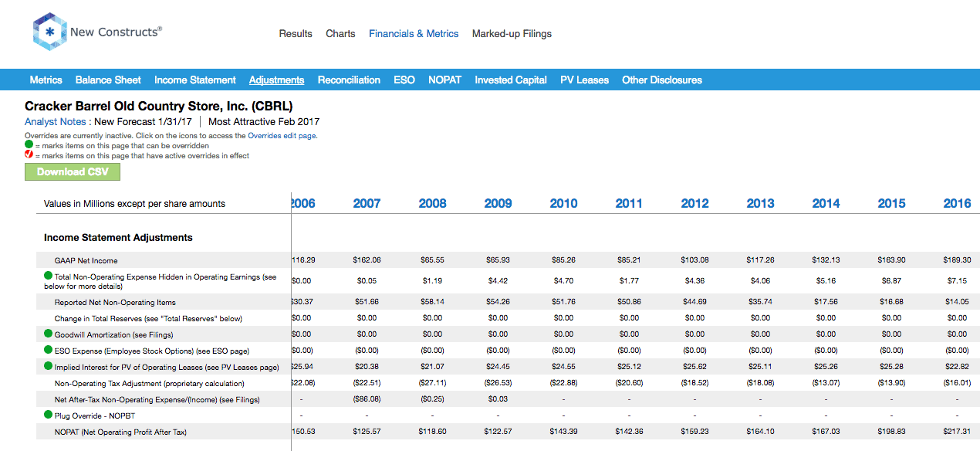This screenshot has height=451, width=980.
Task: Click Hidden Non-Operating Expense value $7.15
Action: pos(957,281)
